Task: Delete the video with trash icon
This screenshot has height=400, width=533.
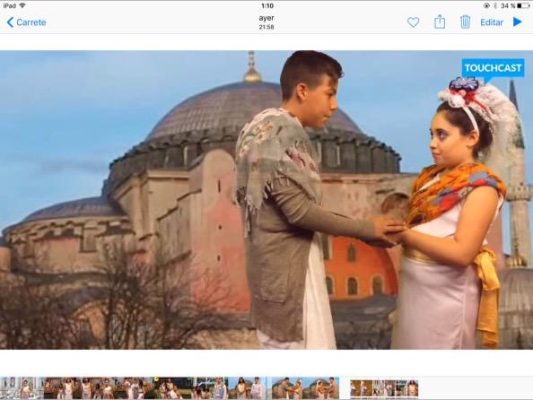Action: [x=465, y=22]
